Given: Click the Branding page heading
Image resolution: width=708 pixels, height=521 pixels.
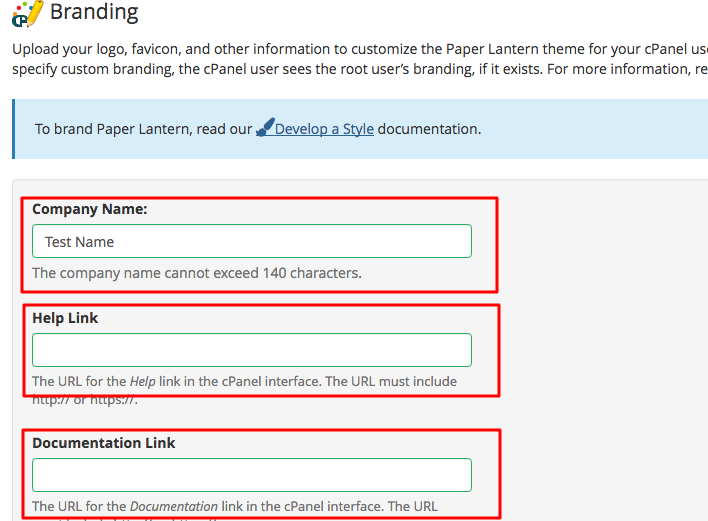Looking at the screenshot, I should tap(94, 13).
